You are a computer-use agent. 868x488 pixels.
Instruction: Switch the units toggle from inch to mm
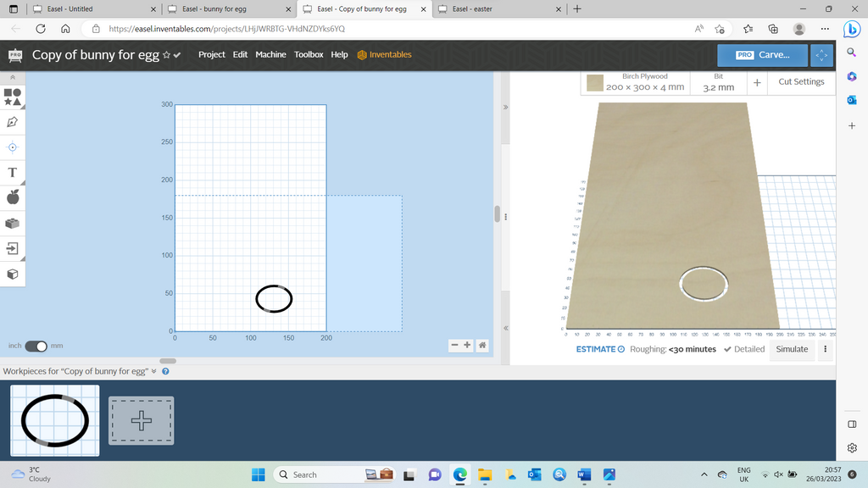click(35, 346)
